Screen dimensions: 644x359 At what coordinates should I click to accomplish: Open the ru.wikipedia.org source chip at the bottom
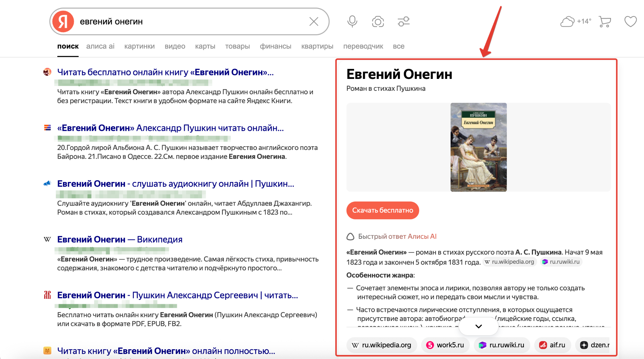click(382, 345)
